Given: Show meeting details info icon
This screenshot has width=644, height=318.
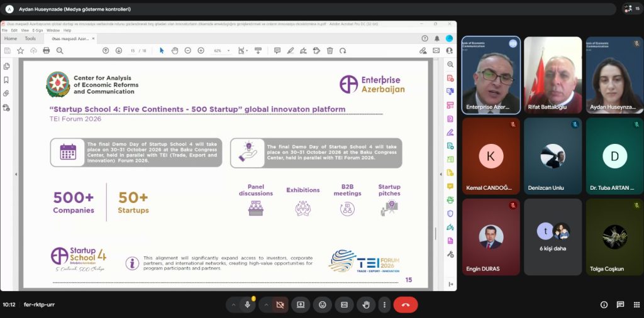Looking at the screenshot, I should pyautogui.click(x=604, y=305).
